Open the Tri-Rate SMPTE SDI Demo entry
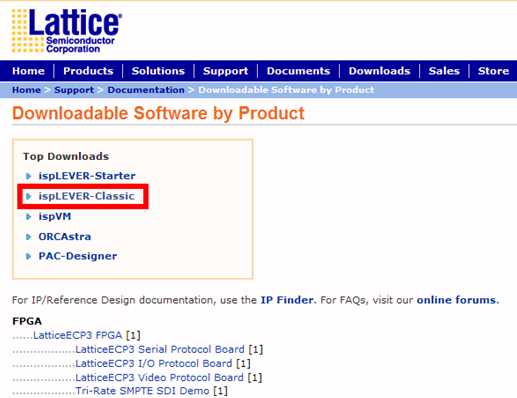 tap(142, 391)
